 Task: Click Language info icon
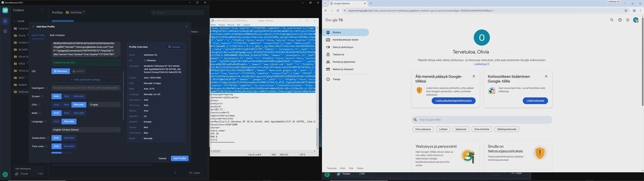[x=45, y=122]
